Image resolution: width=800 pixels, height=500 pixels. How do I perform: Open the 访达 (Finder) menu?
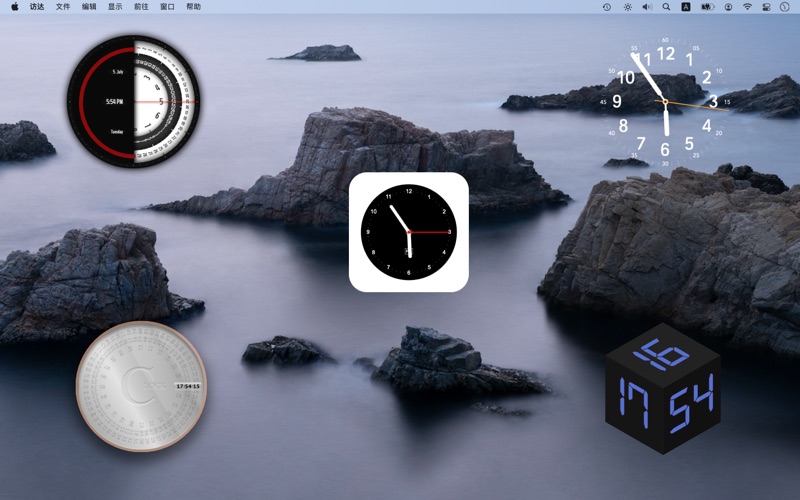click(x=37, y=7)
